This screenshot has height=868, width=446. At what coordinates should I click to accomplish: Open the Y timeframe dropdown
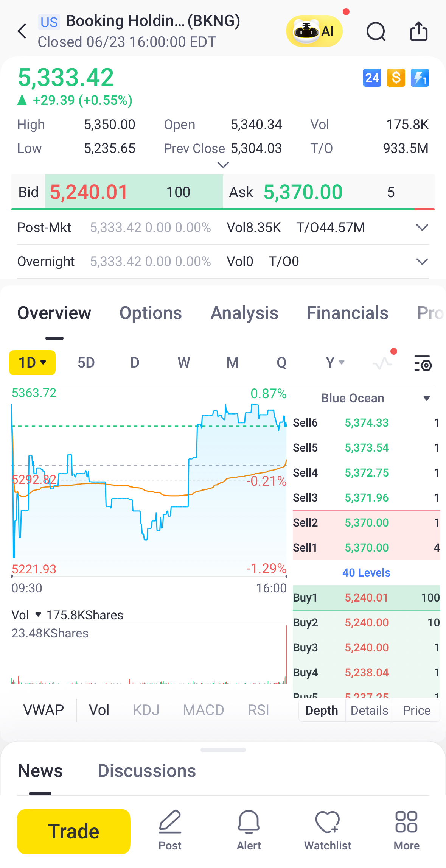coord(335,363)
